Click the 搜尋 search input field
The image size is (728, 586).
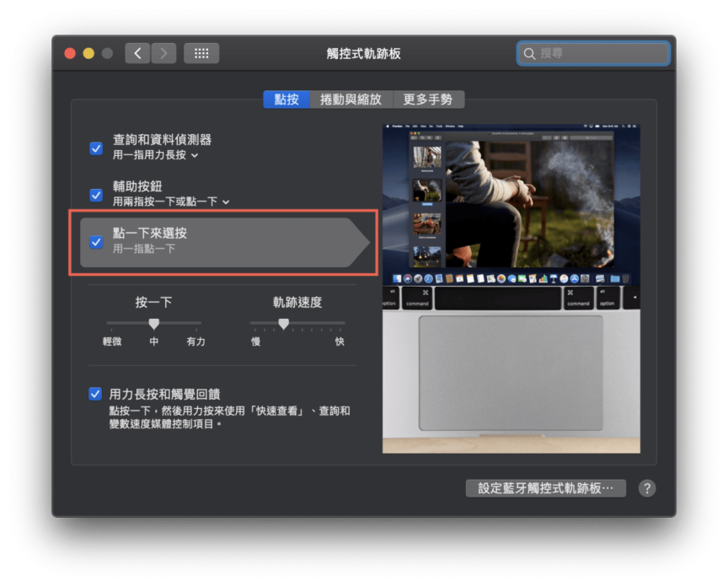600,53
